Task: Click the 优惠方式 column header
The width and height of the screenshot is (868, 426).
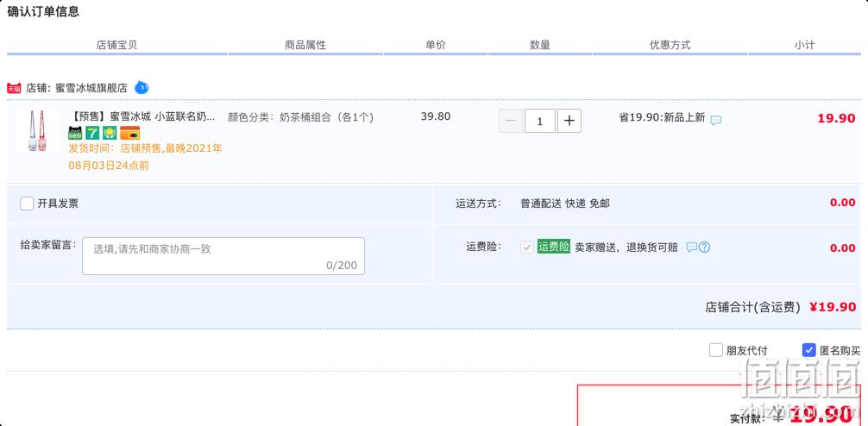Action: tap(670, 46)
